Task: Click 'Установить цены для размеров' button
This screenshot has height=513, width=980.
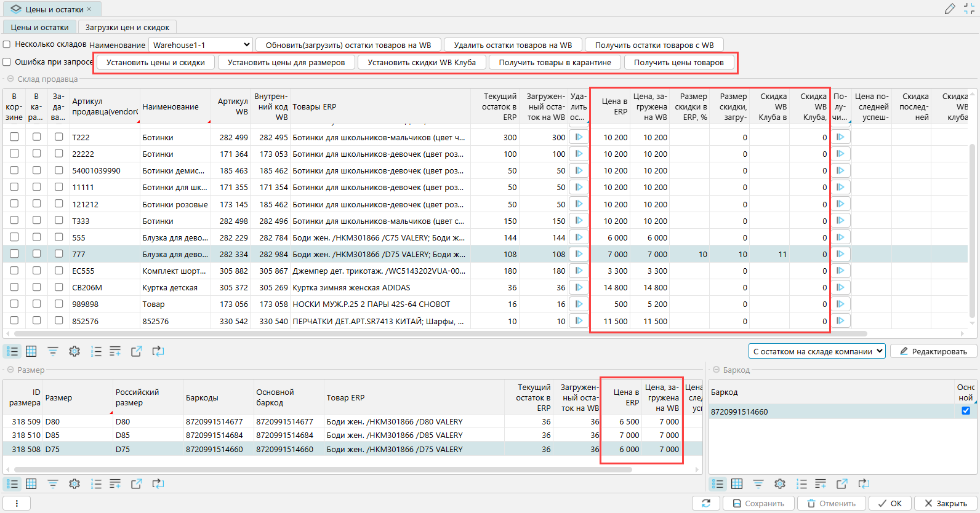Action: click(x=286, y=62)
